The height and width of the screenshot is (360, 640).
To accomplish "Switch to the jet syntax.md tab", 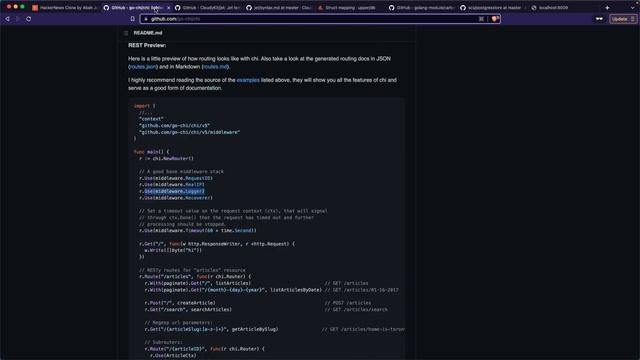I will (x=279, y=8).
